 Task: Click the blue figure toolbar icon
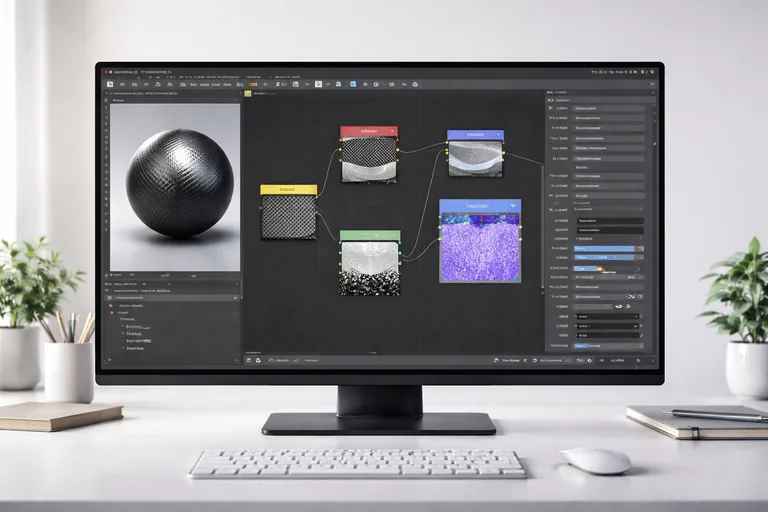point(338,84)
